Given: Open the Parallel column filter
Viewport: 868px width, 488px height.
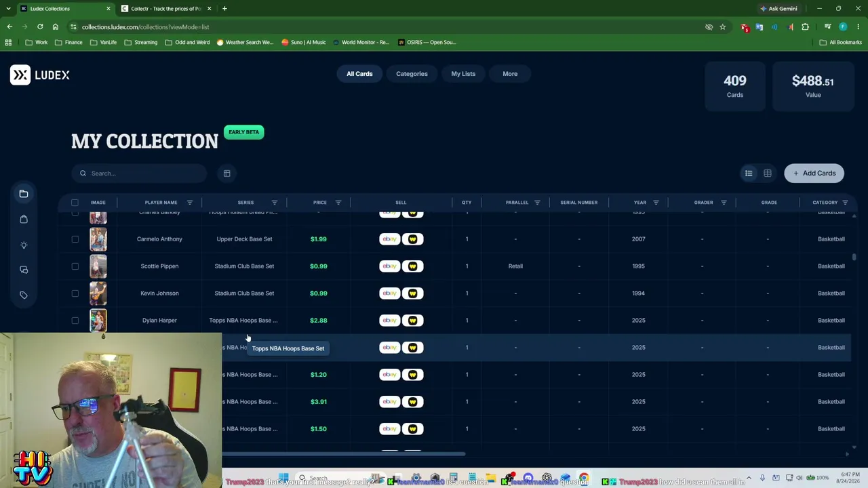Looking at the screenshot, I should [x=537, y=203].
